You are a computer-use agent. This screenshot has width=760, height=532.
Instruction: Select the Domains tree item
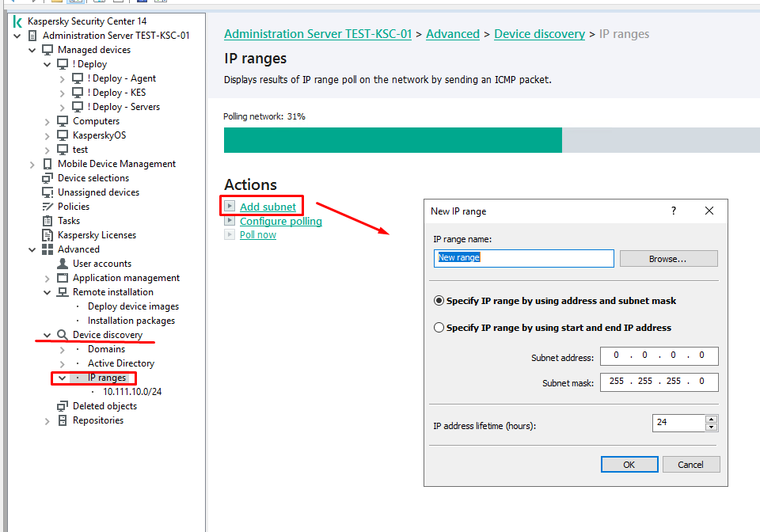coord(107,349)
